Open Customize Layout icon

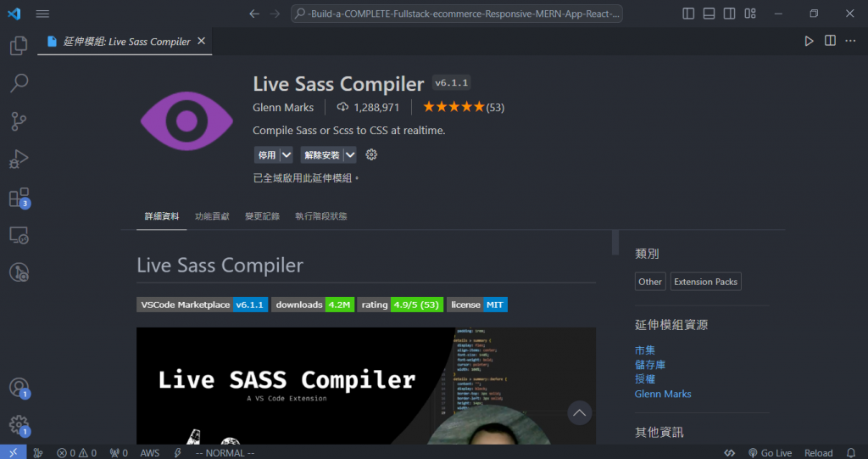click(750, 14)
